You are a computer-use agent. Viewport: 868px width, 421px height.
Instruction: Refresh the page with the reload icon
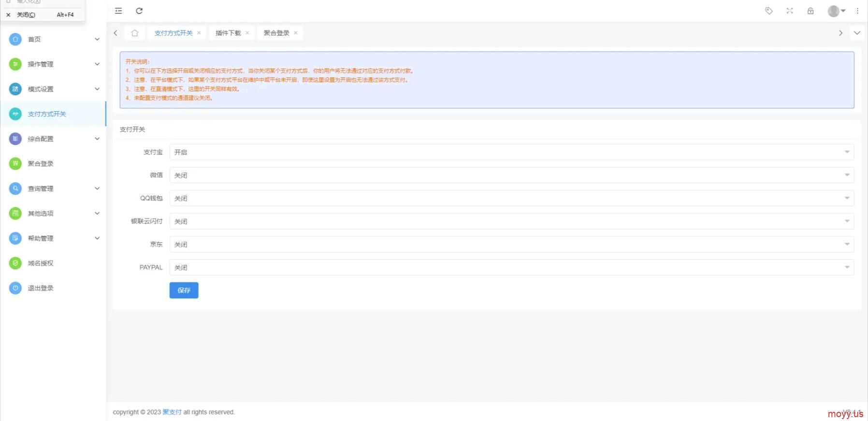pyautogui.click(x=139, y=11)
